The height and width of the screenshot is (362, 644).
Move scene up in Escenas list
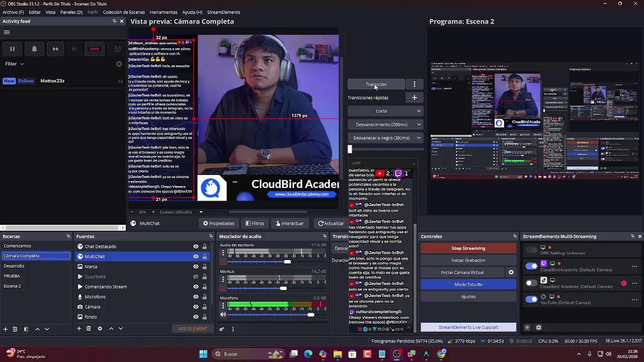click(37, 329)
